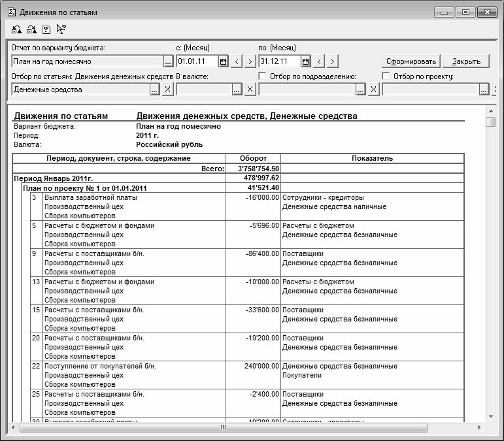The image size is (504, 441).
Task: Click the -86'400.00 turnover cell
Action: tap(253, 263)
